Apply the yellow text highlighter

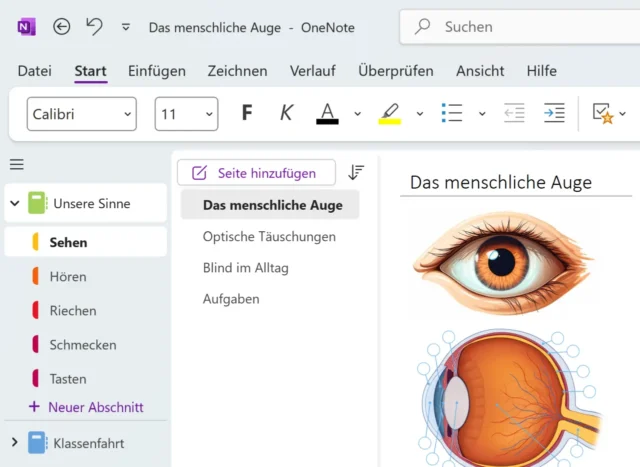(390, 113)
